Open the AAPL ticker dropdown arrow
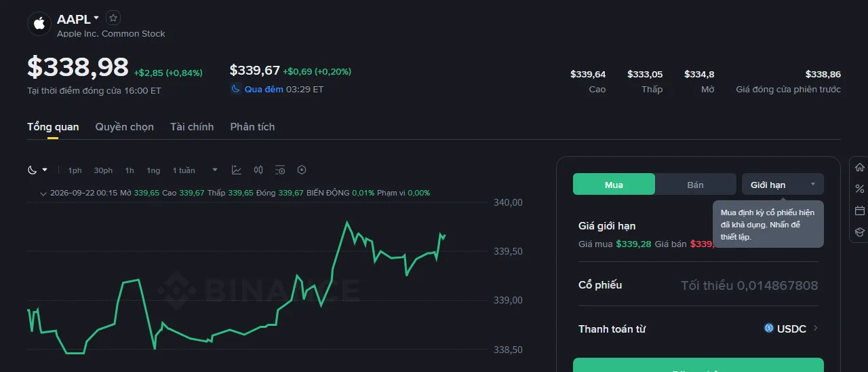The height and width of the screenshot is (372, 868). tap(96, 18)
